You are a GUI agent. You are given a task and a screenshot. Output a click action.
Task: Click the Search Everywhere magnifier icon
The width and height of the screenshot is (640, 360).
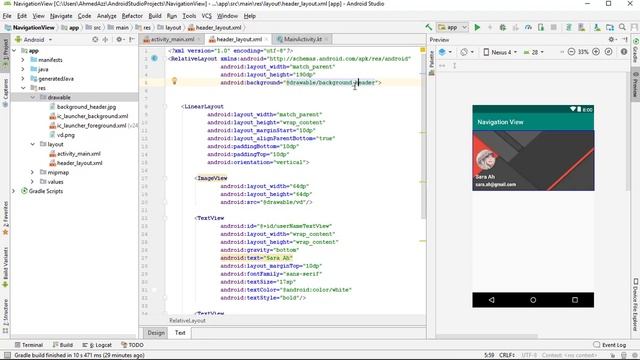[x=622, y=27]
